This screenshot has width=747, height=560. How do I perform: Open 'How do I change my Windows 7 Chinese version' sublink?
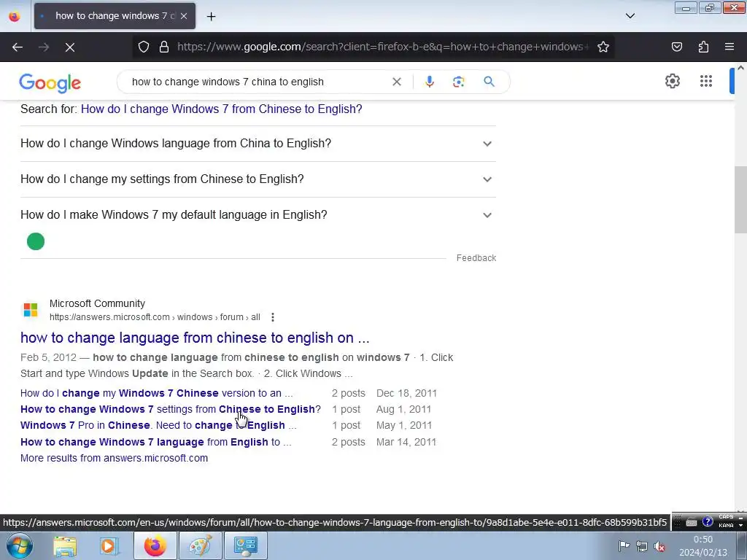pos(156,393)
